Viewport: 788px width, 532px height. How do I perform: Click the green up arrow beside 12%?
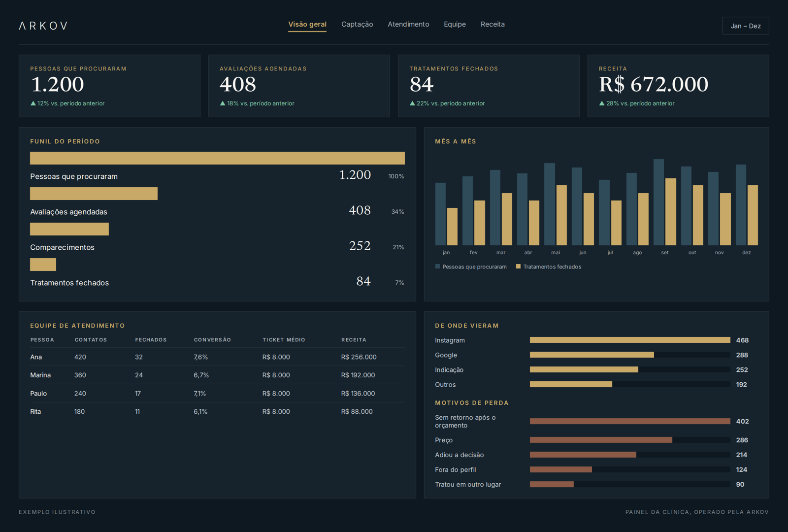pyautogui.click(x=33, y=103)
